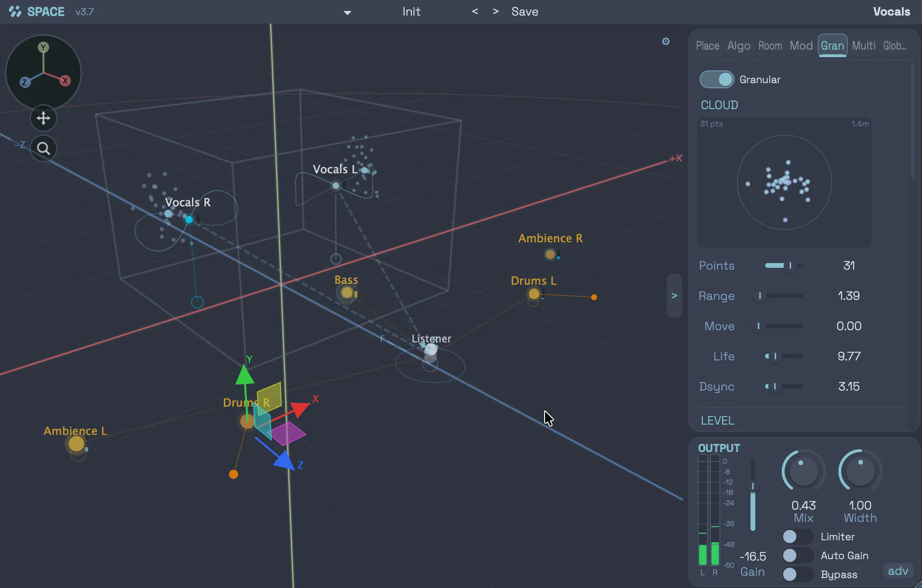Click Drums R orange direction handle
Image resolution: width=922 pixels, height=588 pixels.
pyautogui.click(x=233, y=474)
